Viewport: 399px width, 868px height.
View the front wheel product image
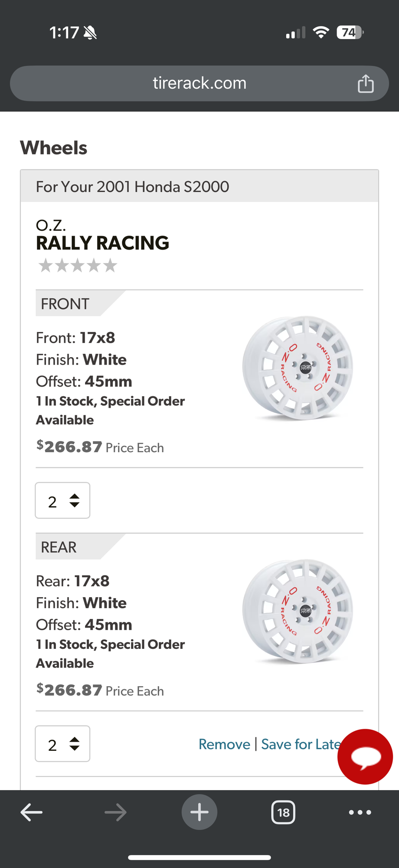pyautogui.click(x=298, y=368)
